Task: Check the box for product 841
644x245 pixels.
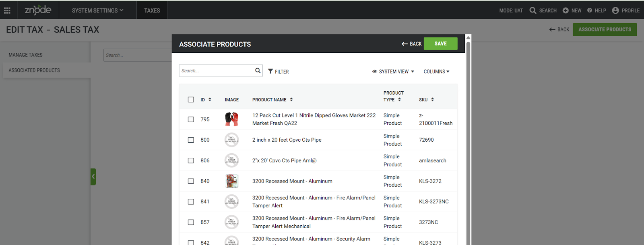Action: click(x=191, y=202)
